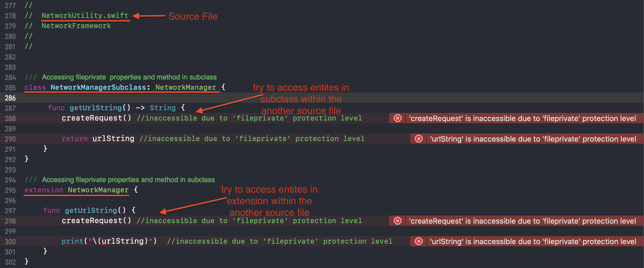The width and height of the screenshot is (644, 268).
Task: Click the NetworkManager superclass on line 285
Action: (185, 87)
